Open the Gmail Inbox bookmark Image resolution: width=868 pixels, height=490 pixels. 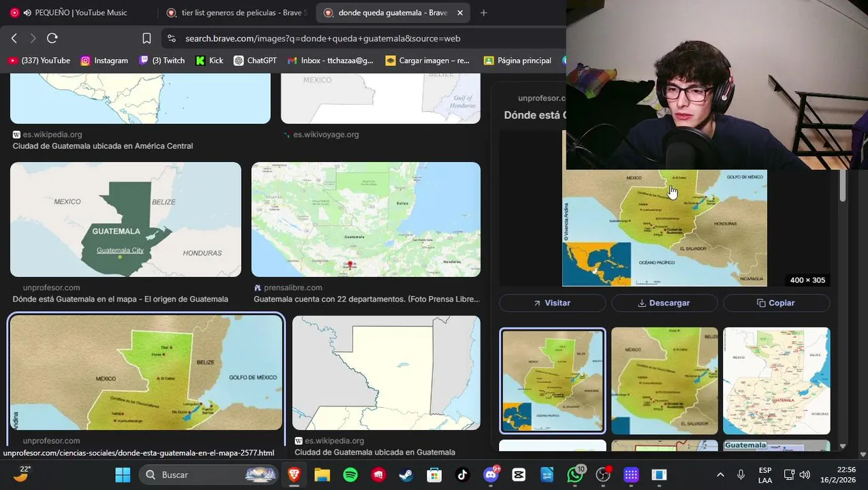[x=331, y=61]
